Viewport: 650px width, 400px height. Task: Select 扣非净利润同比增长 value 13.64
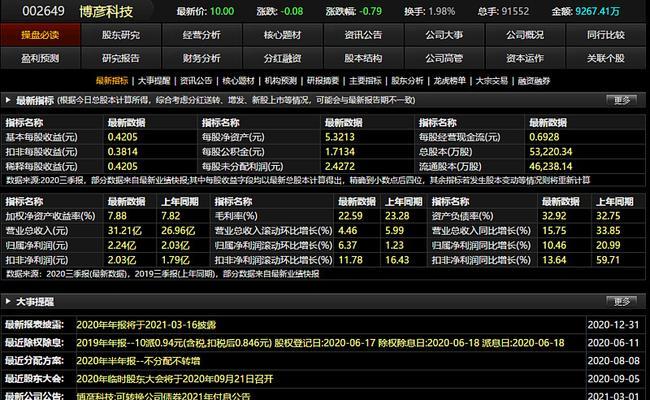pos(554,260)
